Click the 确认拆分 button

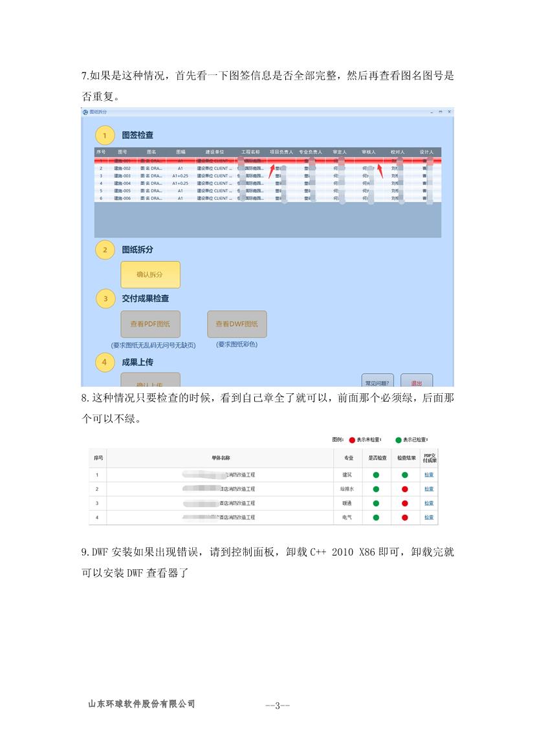(150, 274)
